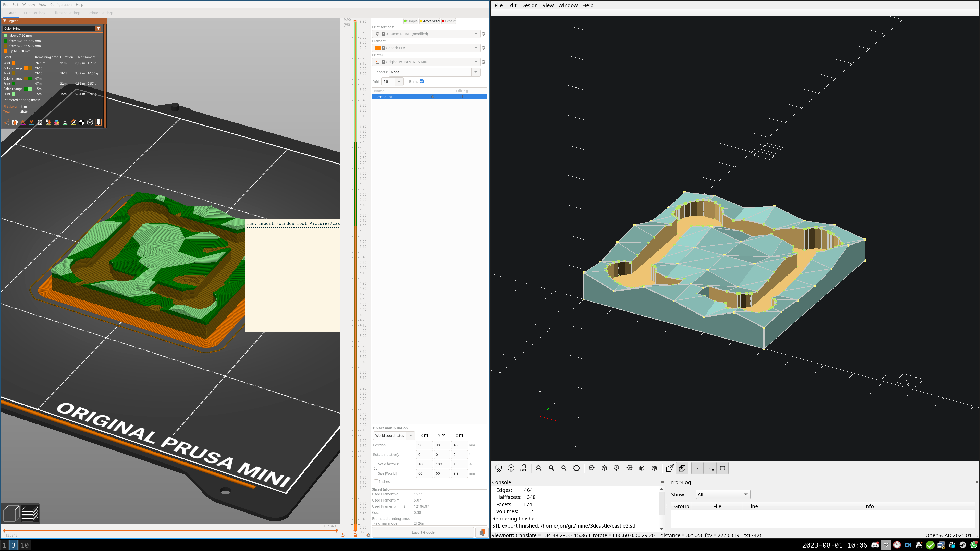Switch to Printer Settings tab
The image size is (980, 551).
coord(101,13)
